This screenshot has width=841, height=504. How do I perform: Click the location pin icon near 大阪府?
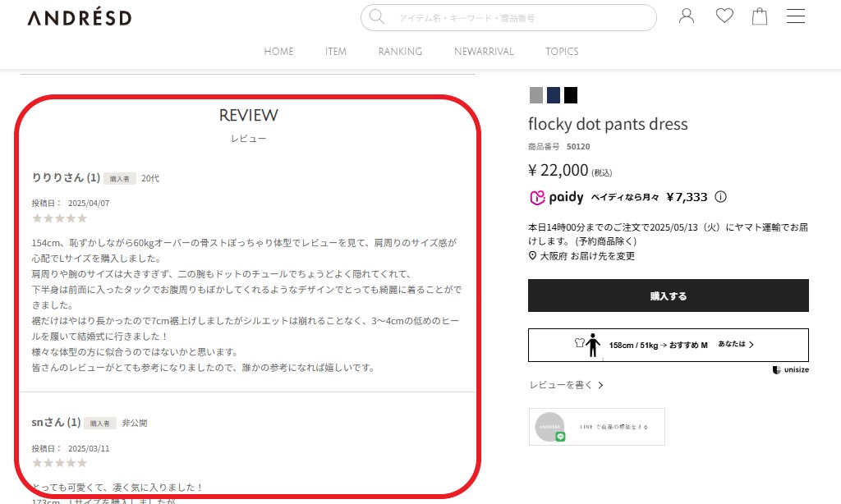531,256
